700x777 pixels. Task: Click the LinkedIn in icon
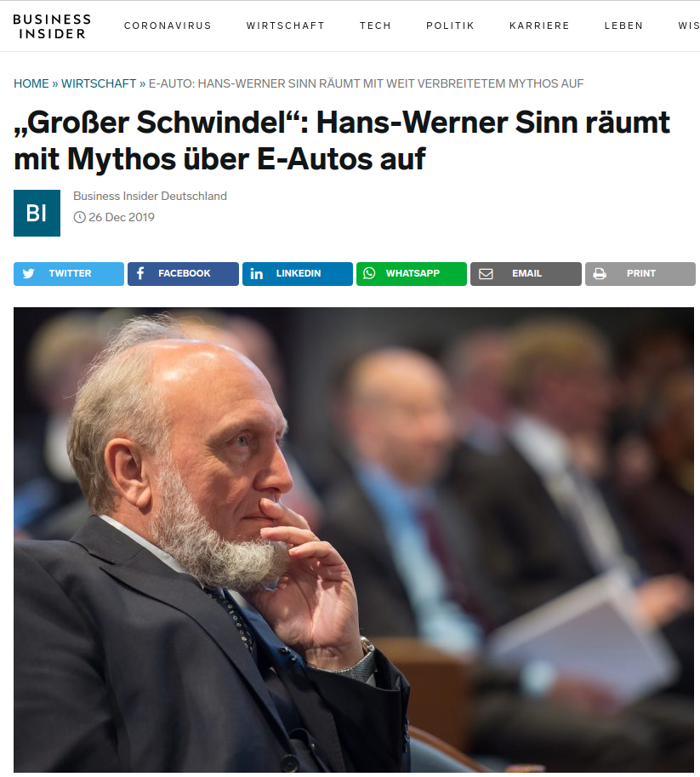pos(257,273)
